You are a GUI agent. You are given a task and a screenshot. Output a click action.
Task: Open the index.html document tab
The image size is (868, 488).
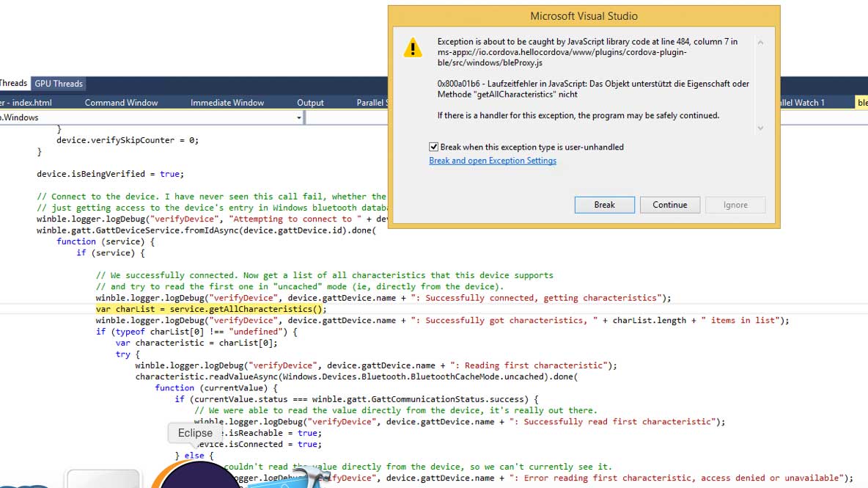click(26, 103)
